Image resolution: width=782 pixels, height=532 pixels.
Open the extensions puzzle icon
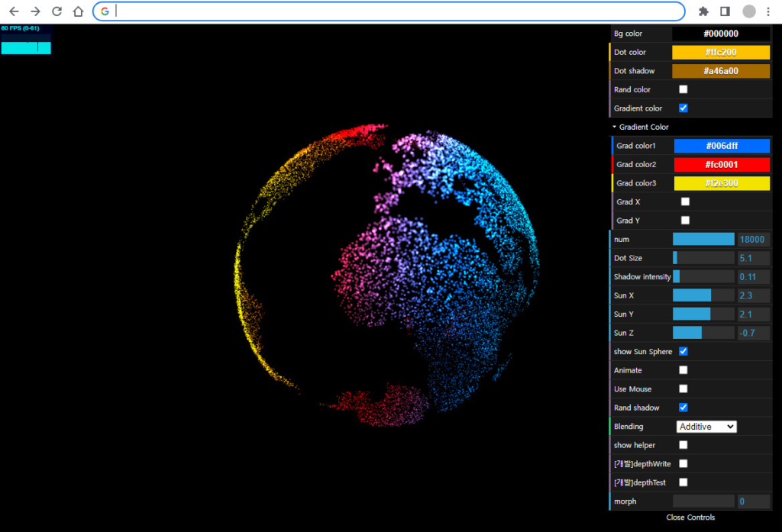pos(703,11)
